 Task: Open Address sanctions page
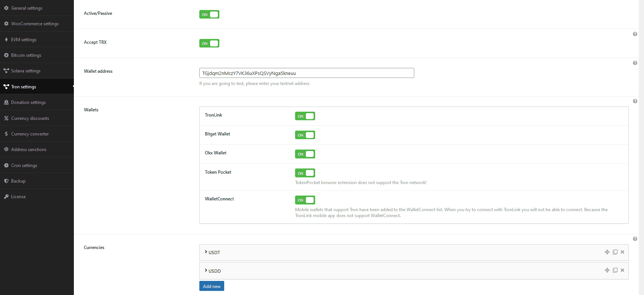click(37, 150)
